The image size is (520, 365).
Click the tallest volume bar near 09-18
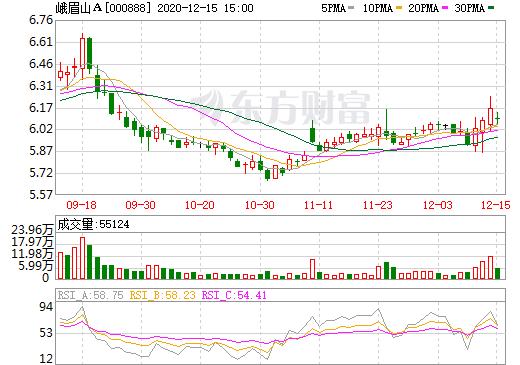(x=82, y=258)
